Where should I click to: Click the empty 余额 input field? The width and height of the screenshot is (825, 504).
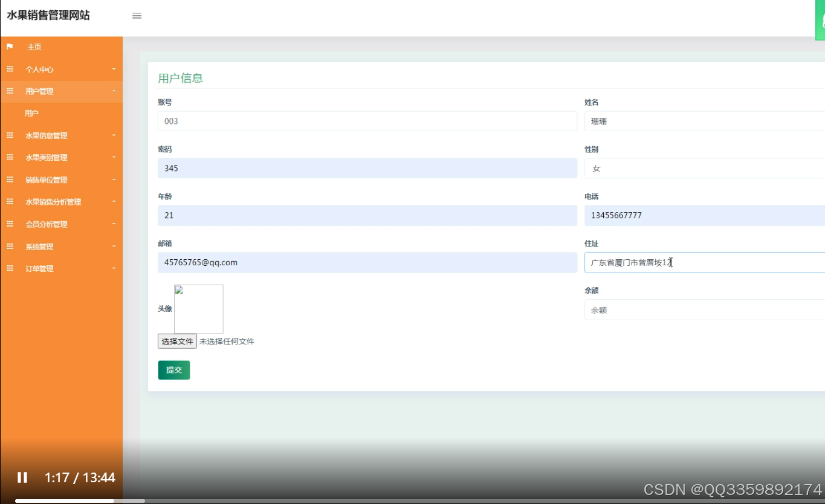704,309
